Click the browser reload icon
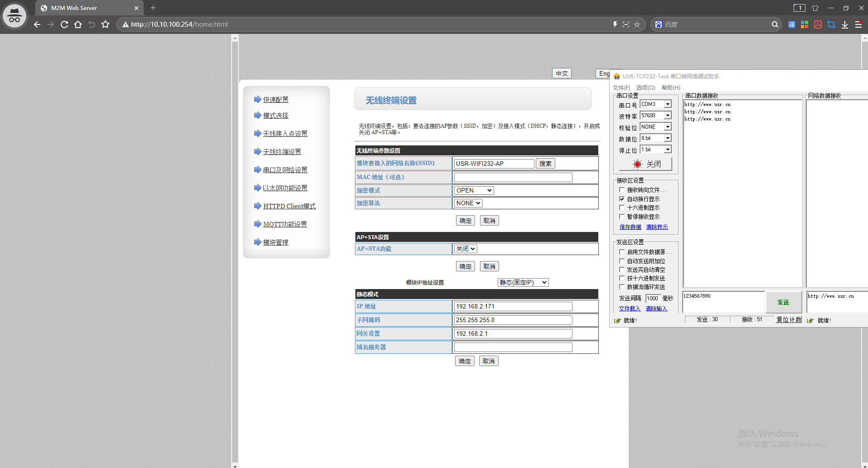Viewport: 868px width, 468px height. pos(64,24)
